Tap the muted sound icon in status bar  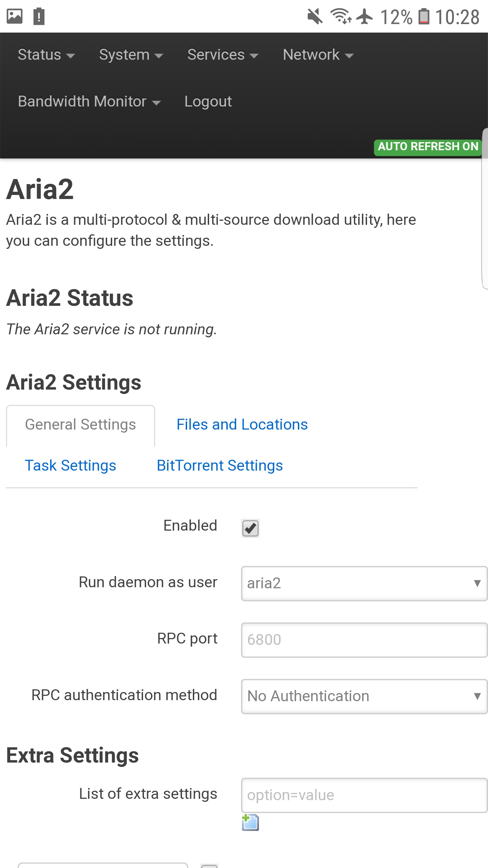pyautogui.click(x=315, y=16)
